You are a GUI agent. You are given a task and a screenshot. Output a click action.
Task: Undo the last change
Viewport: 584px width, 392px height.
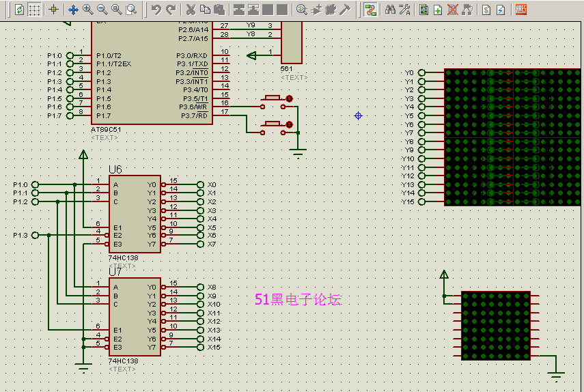156,10
